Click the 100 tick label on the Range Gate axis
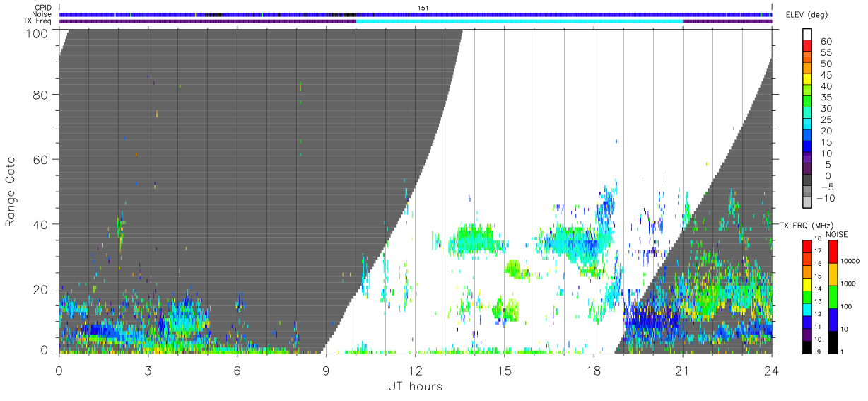868x401 pixels. click(38, 33)
